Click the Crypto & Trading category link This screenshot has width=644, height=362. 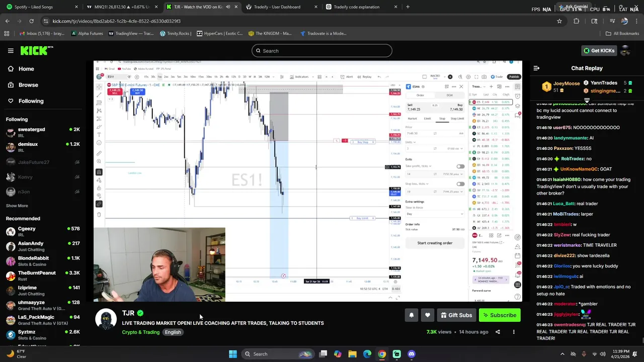(x=140, y=332)
